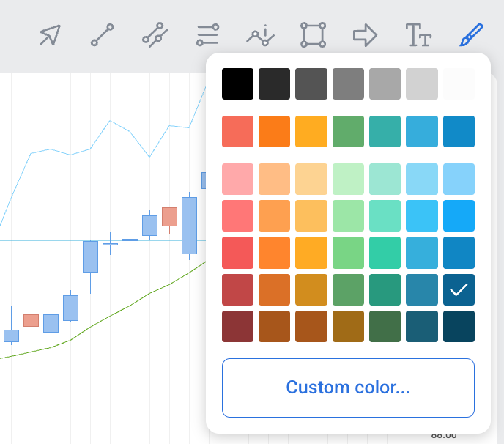Select the trend line drawing tool

pyautogui.click(x=102, y=34)
